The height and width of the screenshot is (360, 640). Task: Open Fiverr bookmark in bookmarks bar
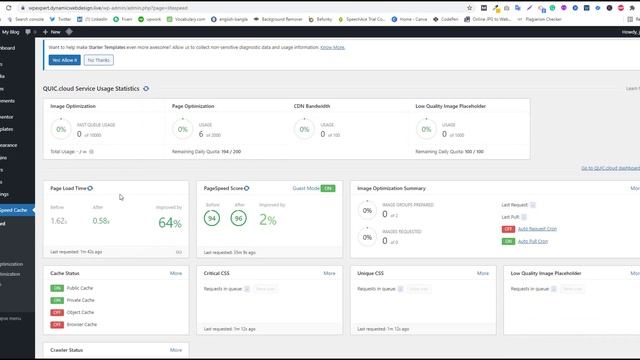(123, 19)
